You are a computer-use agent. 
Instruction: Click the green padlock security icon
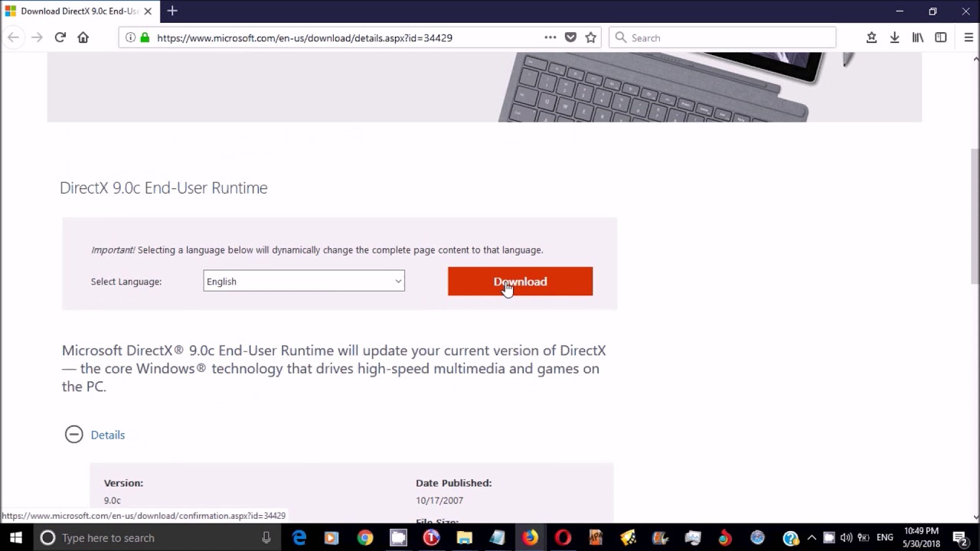[145, 37]
